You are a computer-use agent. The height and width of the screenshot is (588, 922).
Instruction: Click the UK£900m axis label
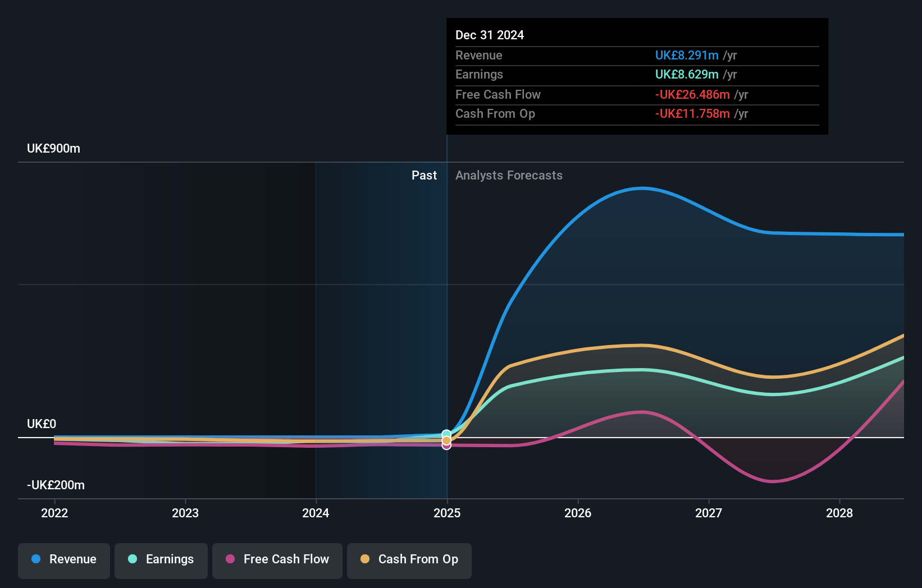point(53,148)
